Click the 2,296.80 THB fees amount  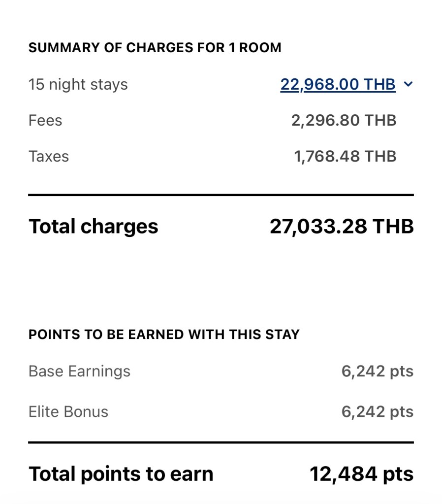[344, 120]
